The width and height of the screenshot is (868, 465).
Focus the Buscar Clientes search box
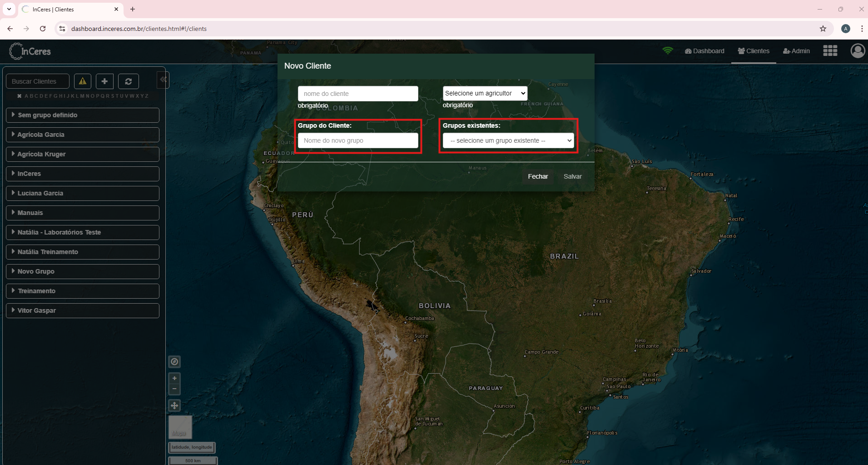point(38,81)
